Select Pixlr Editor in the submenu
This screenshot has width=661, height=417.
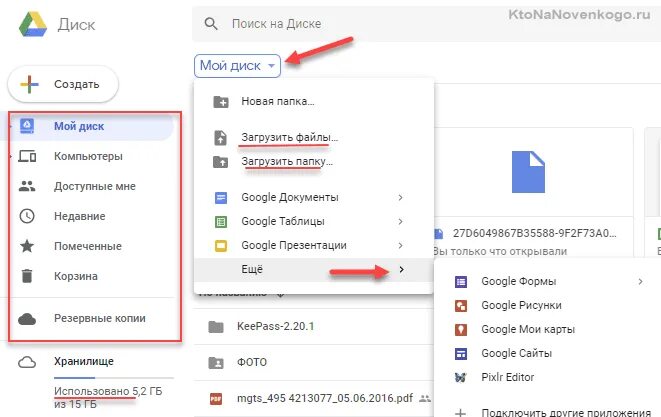pos(548,377)
